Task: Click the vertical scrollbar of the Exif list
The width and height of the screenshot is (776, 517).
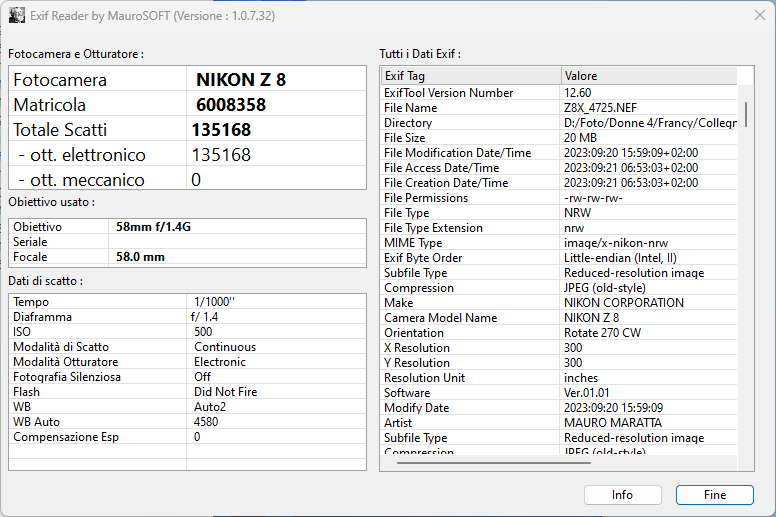Action: [x=746, y=114]
